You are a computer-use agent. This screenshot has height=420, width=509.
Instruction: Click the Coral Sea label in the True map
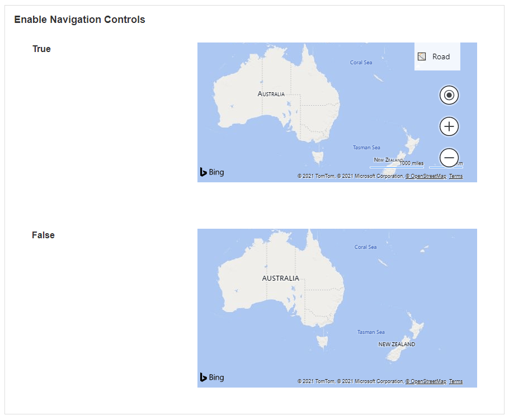pos(361,63)
